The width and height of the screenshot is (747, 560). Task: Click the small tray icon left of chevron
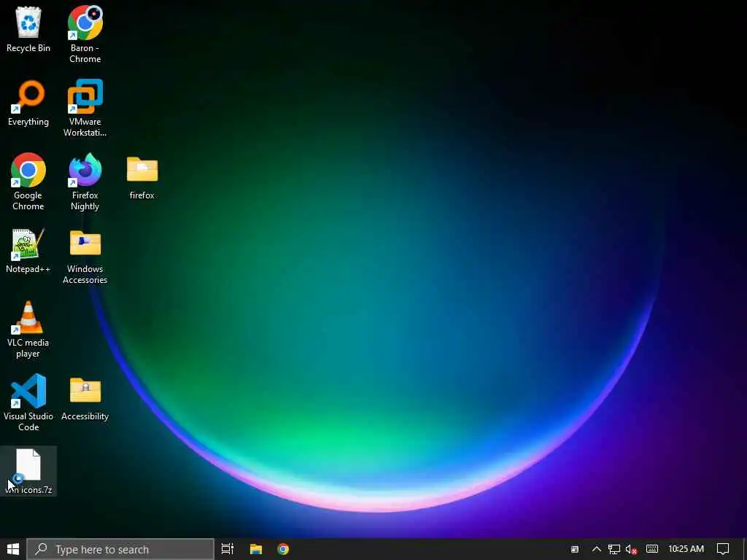tap(575, 549)
